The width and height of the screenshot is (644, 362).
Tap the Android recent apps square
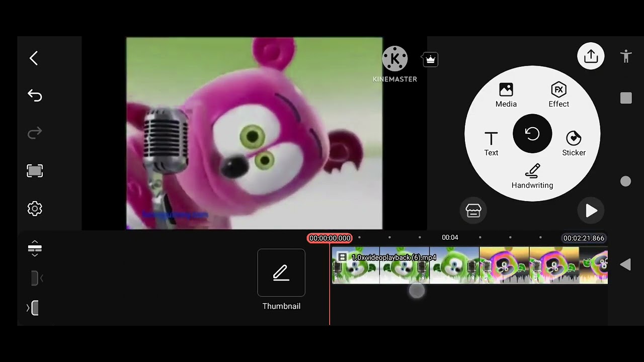coord(626,98)
